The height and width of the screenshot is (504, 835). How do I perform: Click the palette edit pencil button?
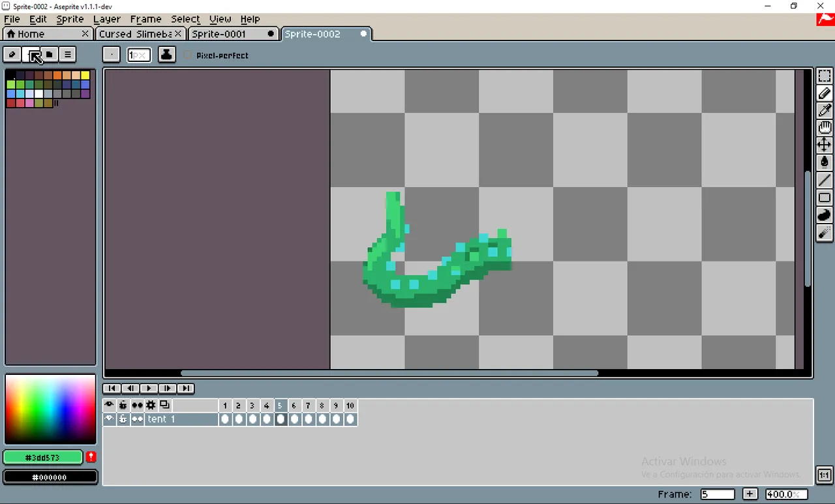click(x=12, y=55)
